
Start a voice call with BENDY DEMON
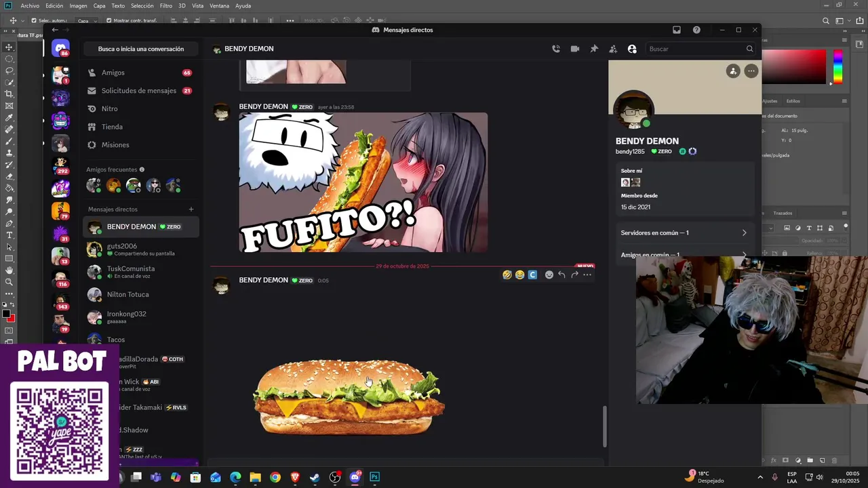click(556, 49)
